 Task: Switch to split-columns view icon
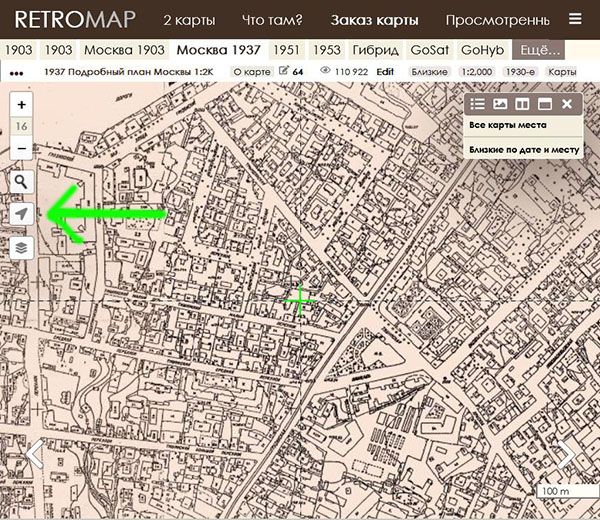pyautogui.click(x=522, y=104)
